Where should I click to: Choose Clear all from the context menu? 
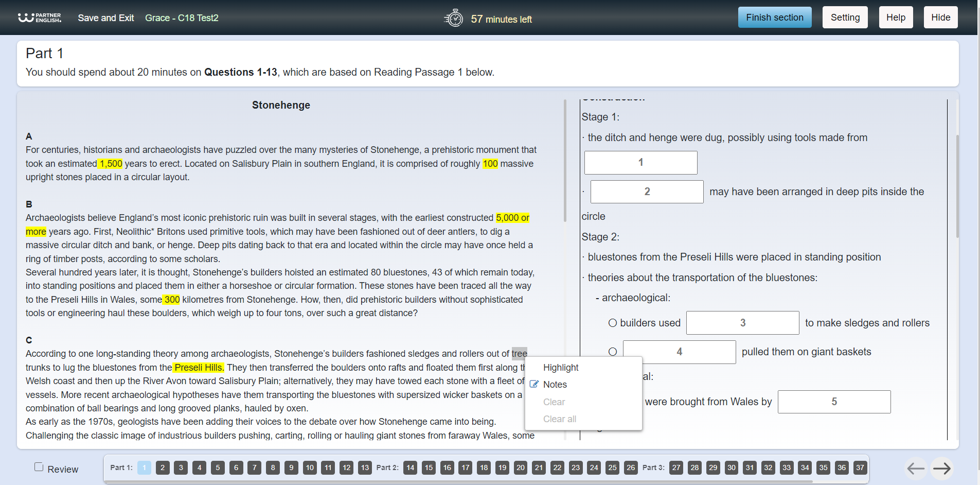coord(560,419)
